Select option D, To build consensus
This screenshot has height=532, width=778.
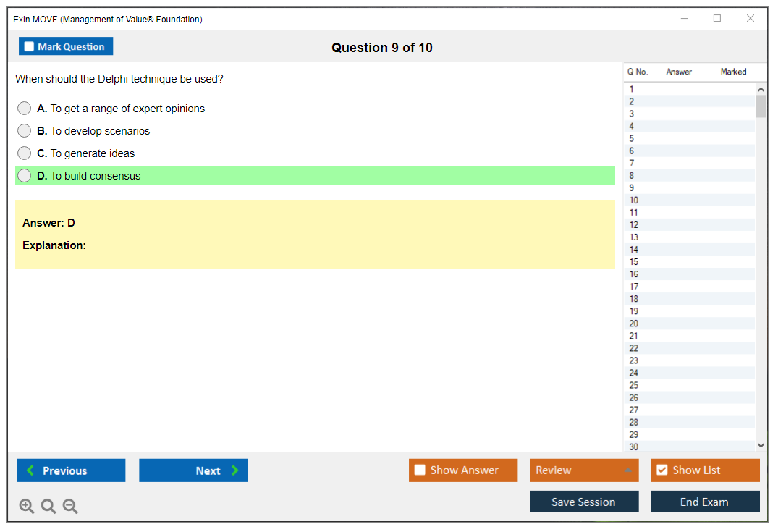point(25,176)
